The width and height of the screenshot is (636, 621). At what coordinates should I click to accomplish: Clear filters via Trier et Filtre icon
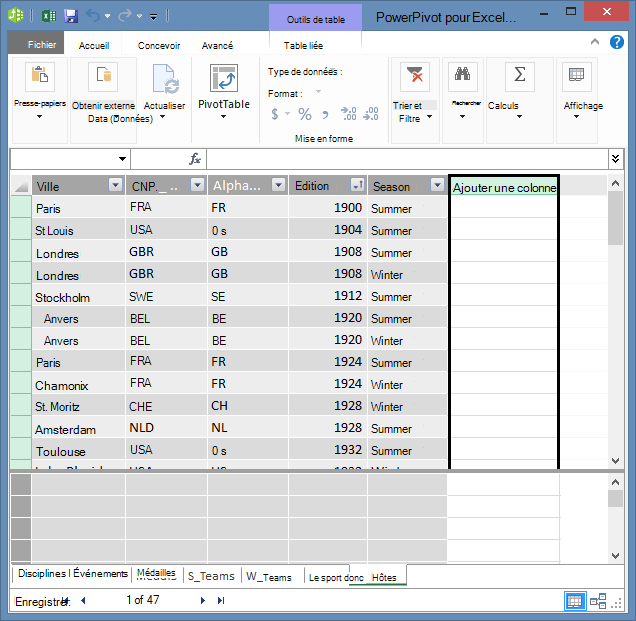coord(414,77)
